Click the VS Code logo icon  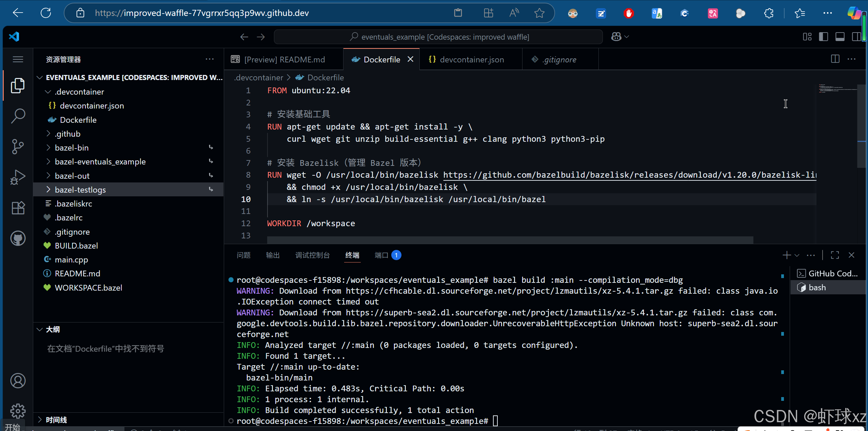[14, 37]
